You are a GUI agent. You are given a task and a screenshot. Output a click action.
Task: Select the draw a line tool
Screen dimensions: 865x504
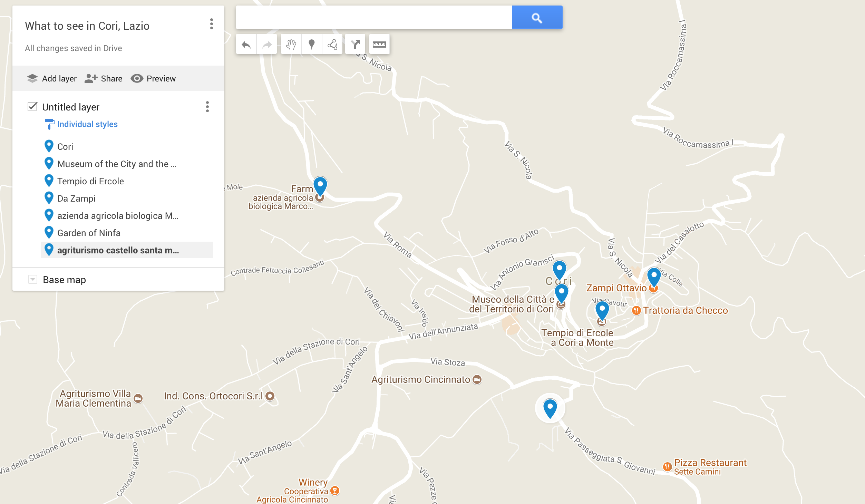tap(332, 44)
